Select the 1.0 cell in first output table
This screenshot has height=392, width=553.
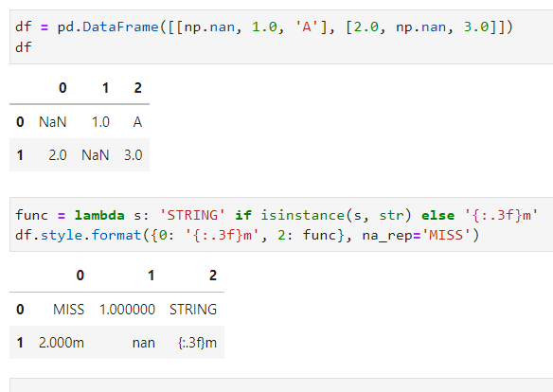pos(100,122)
